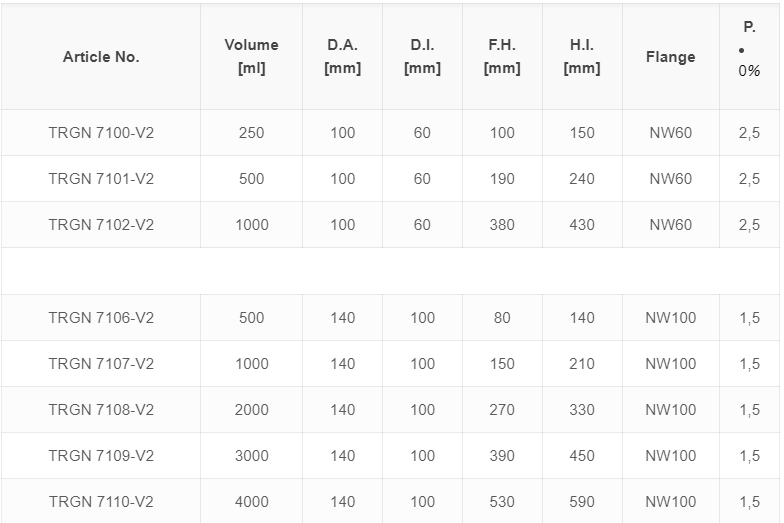The height and width of the screenshot is (523, 784).
Task: Select the 590 H.I. value cell
Action: click(x=582, y=502)
